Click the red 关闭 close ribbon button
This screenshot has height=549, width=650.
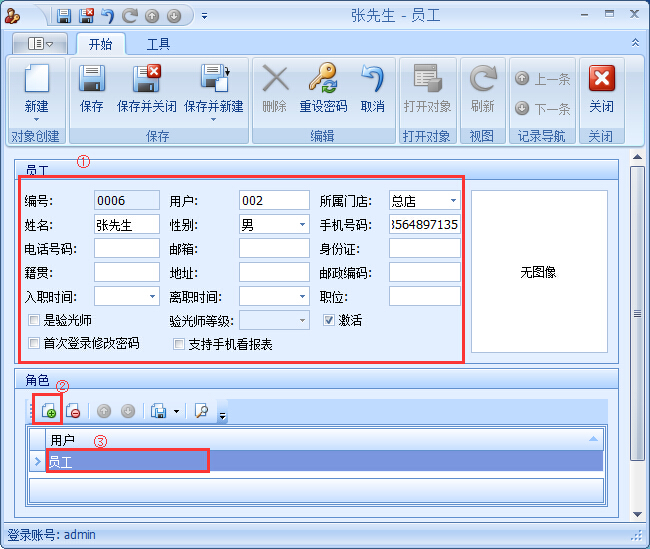[601, 89]
